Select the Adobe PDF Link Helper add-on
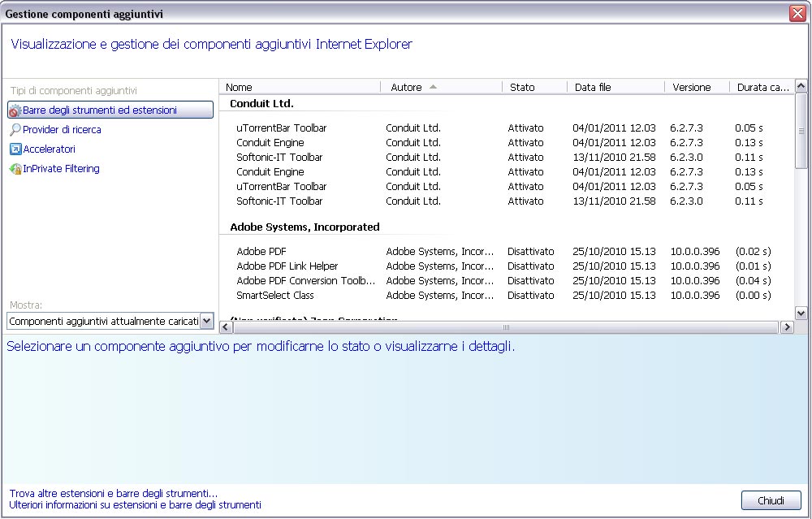This screenshot has height=519, width=812. point(287,266)
